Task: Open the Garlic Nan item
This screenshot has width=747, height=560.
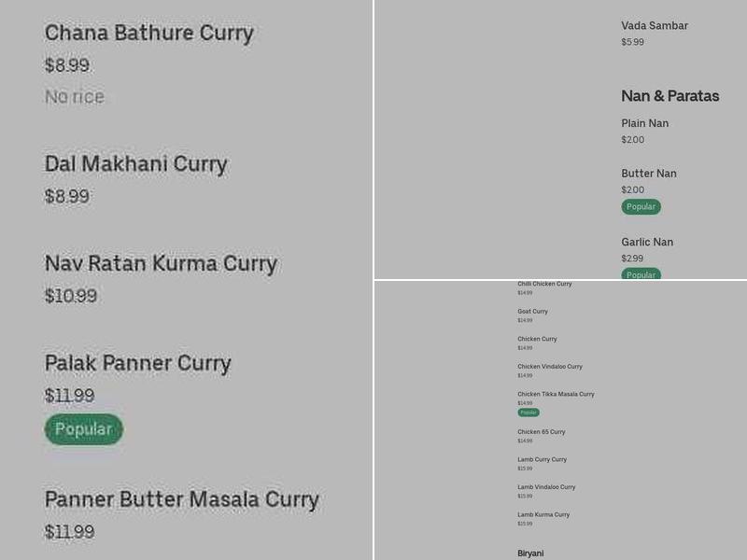Action: (647, 243)
